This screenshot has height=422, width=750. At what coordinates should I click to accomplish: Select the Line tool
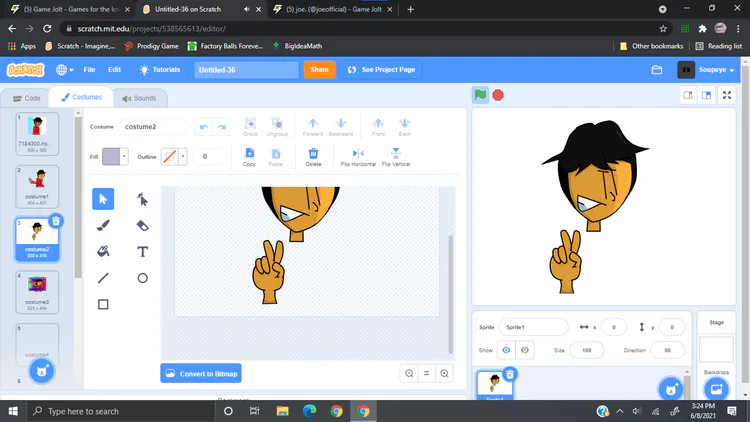(103, 278)
